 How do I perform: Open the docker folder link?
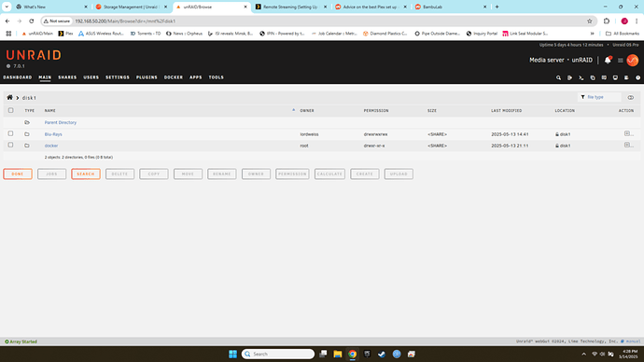(51, 146)
